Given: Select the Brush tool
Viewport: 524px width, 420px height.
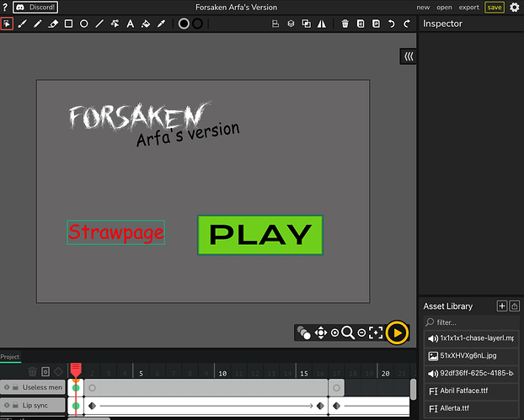Looking at the screenshot, I should pyautogui.click(x=22, y=24).
